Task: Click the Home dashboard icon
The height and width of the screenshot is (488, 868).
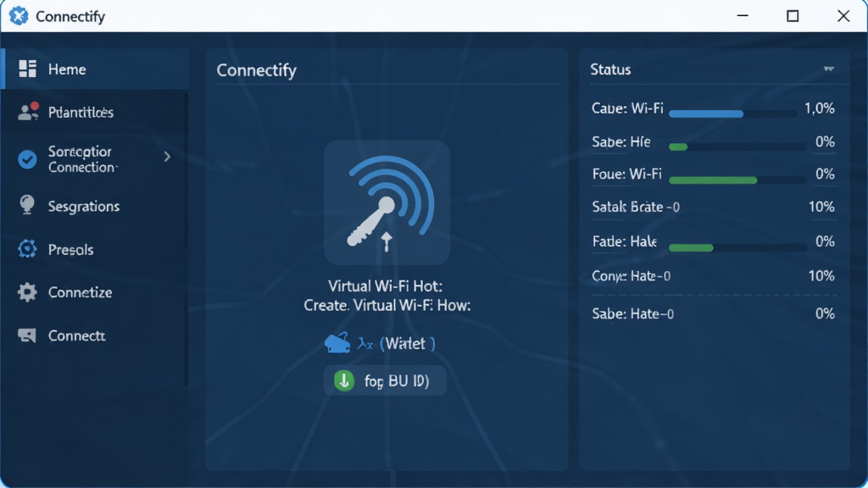Action: click(x=27, y=69)
